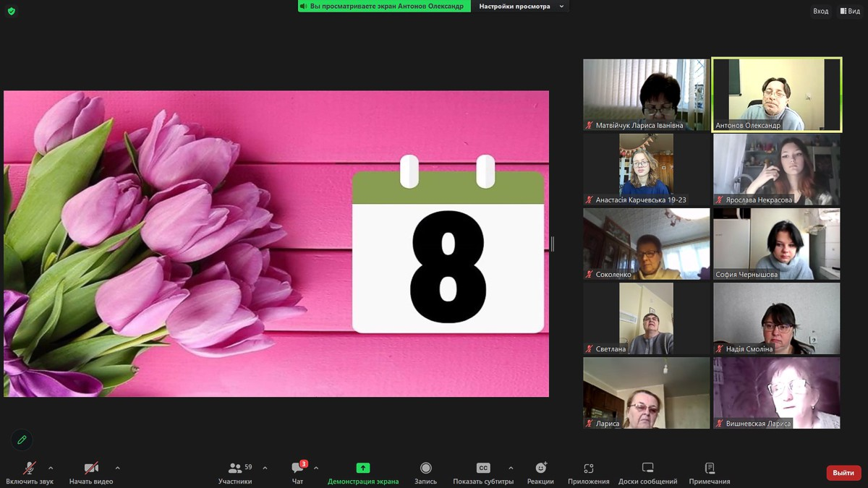The height and width of the screenshot is (488, 868).
Task: Open Доски сообщений whiteboards
Action: pos(648,473)
